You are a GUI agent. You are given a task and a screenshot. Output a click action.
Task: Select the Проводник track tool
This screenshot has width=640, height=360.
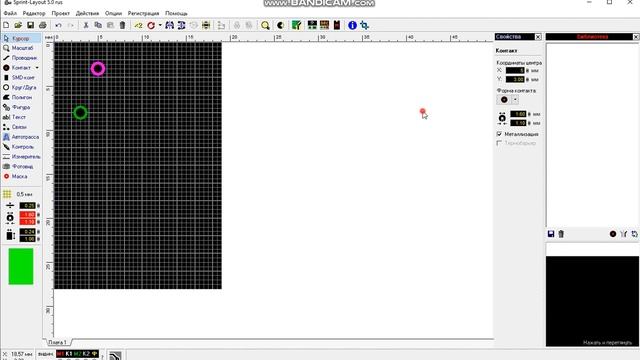[21, 58]
